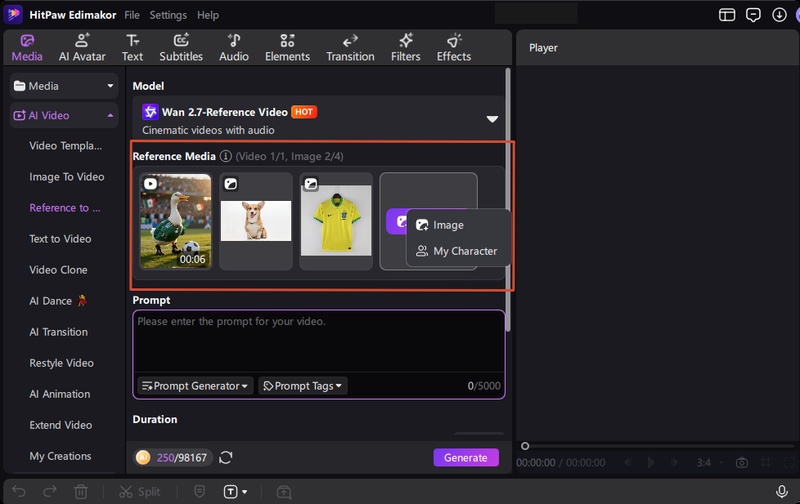This screenshot has height=504, width=800.
Task: Click the layout switch icon in title bar
Action: point(727,15)
